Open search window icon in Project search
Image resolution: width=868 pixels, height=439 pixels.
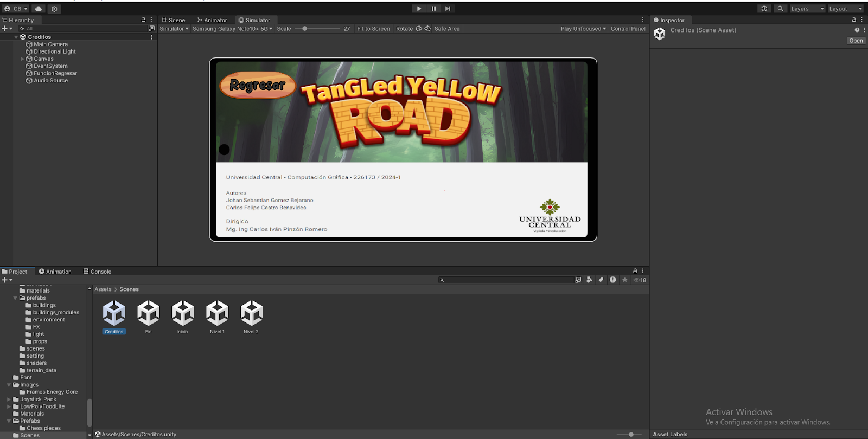(x=578, y=280)
